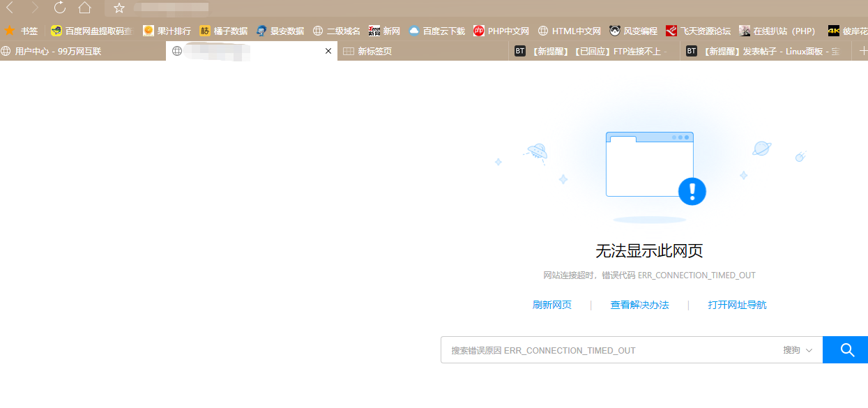The height and width of the screenshot is (408, 868).
Task: Open the 飞天资源论坛 bookmark
Action: coord(704,31)
